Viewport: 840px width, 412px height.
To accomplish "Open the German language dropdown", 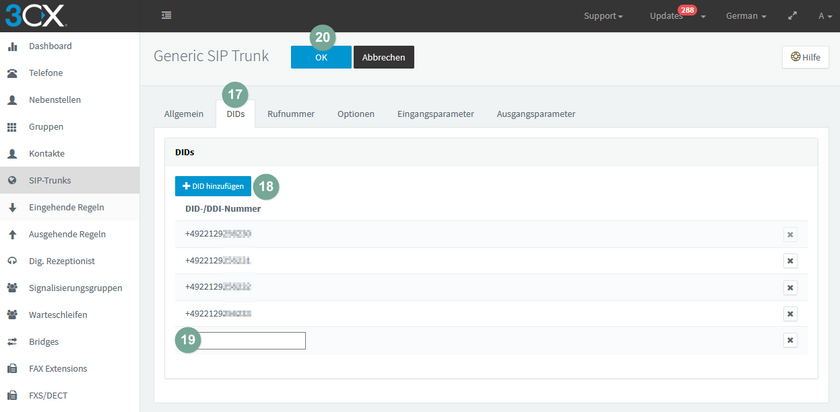I will pyautogui.click(x=746, y=16).
